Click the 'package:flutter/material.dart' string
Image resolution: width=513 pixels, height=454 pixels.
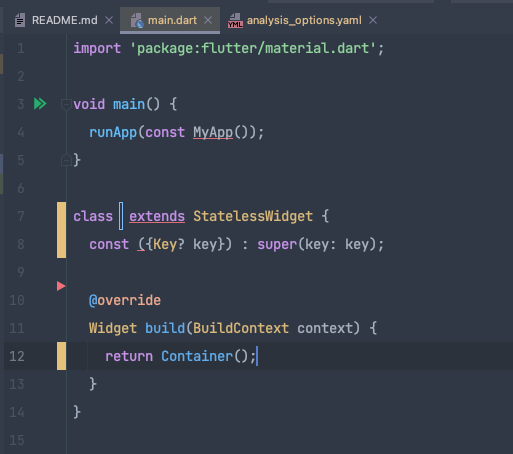coord(253,49)
